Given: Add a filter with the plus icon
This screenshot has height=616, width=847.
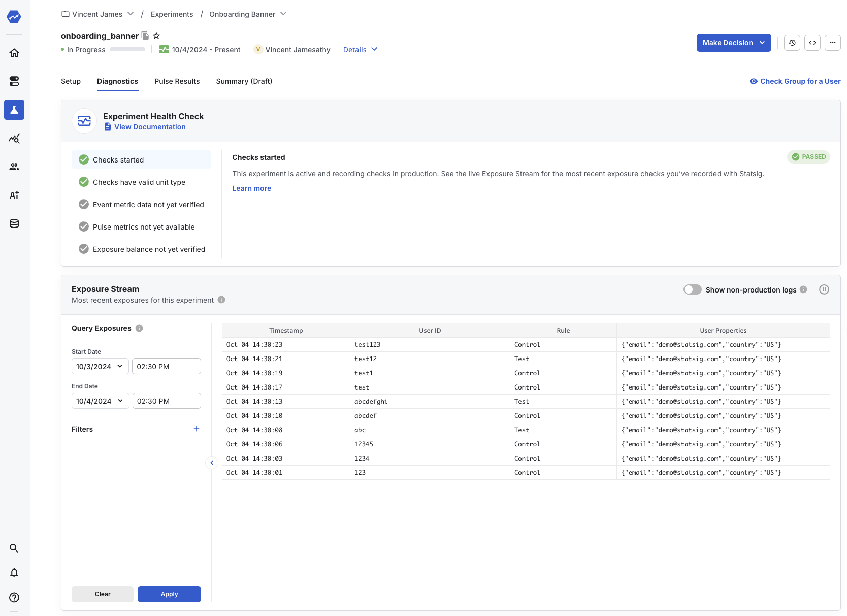Looking at the screenshot, I should point(197,429).
